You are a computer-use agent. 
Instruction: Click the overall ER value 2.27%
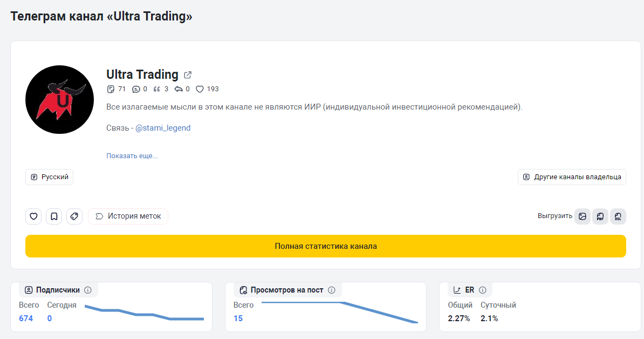coord(459,318)
